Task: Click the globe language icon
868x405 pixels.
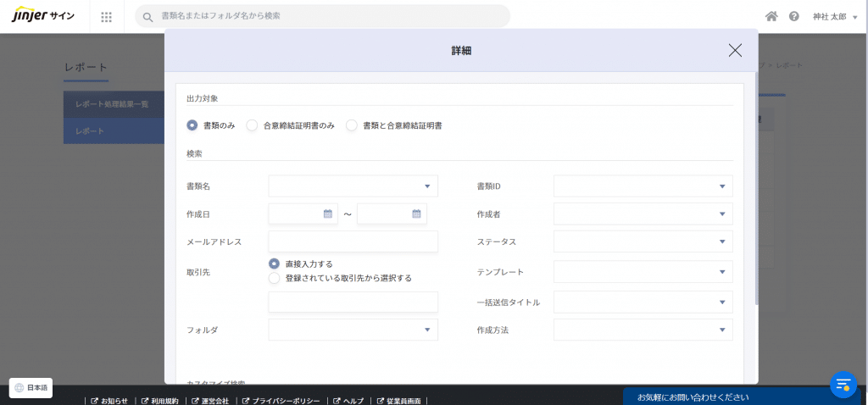Action: (x=19, y=387)
